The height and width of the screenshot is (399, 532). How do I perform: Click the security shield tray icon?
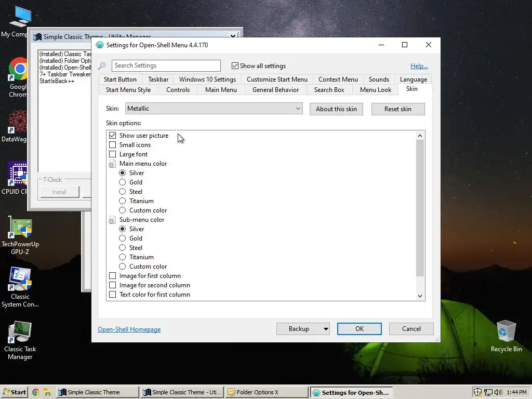click(x=477, y=393)
